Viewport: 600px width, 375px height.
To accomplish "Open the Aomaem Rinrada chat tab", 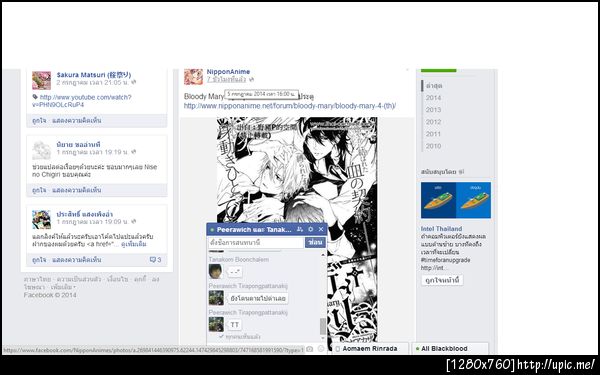I will coord(370,349).
